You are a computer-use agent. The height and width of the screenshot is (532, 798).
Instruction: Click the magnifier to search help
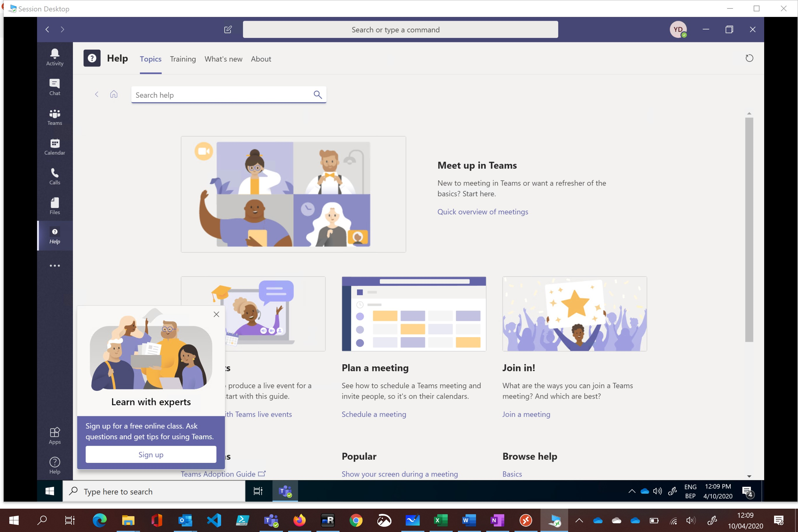[318, 95]
